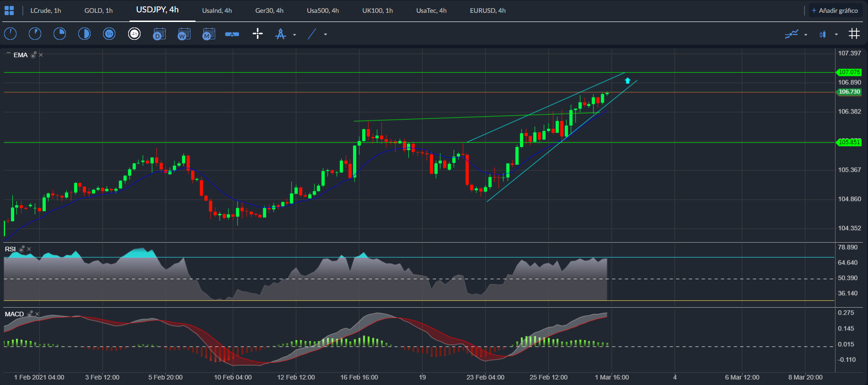Switch to the EURUSD, 4h tab
Image resolution: width=868 pixels, height=385 pixels.
pos(488,11)
